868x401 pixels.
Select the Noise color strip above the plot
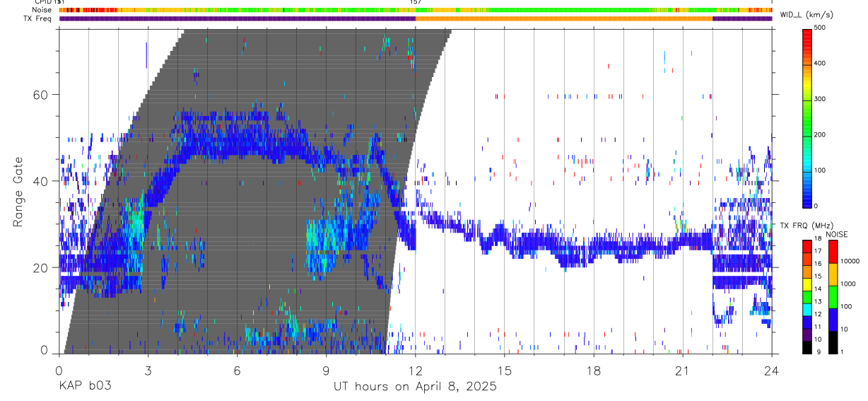[416, 10]
